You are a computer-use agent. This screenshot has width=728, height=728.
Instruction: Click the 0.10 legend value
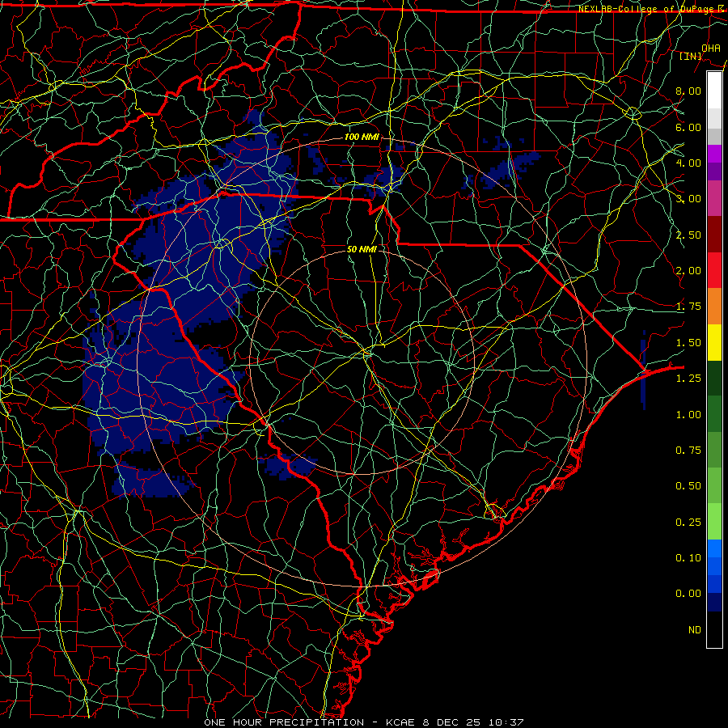pyautogui.click(x=688, y=558)
